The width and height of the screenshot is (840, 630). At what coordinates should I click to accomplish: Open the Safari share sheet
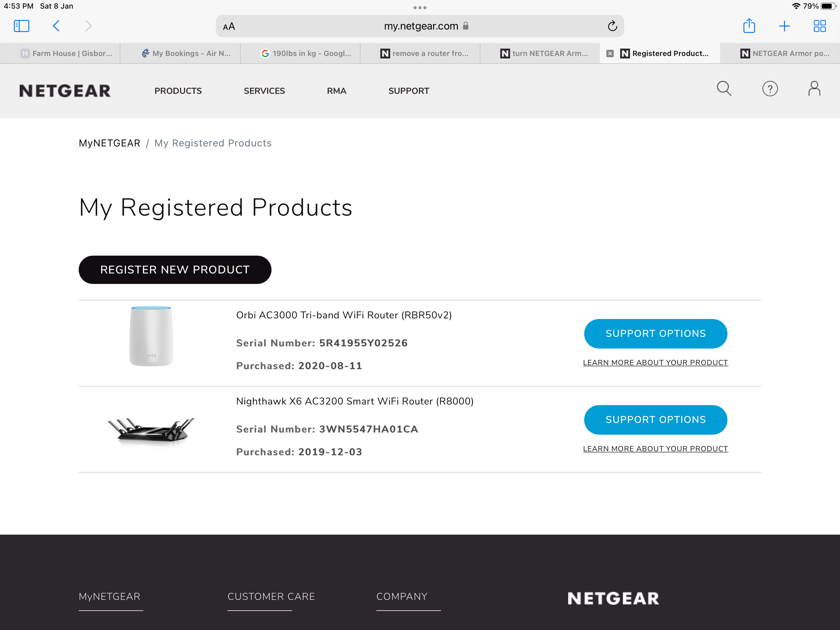point(749,26)
